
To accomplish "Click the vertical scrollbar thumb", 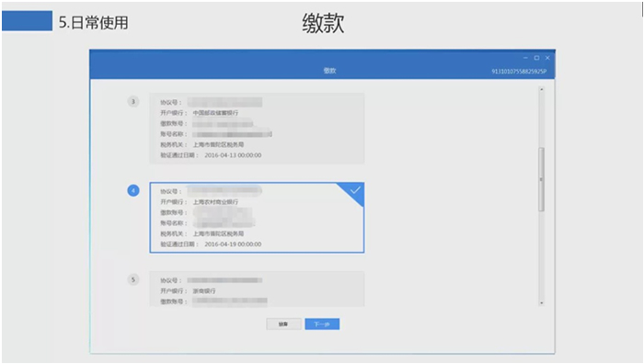I will tap(541, 179).
